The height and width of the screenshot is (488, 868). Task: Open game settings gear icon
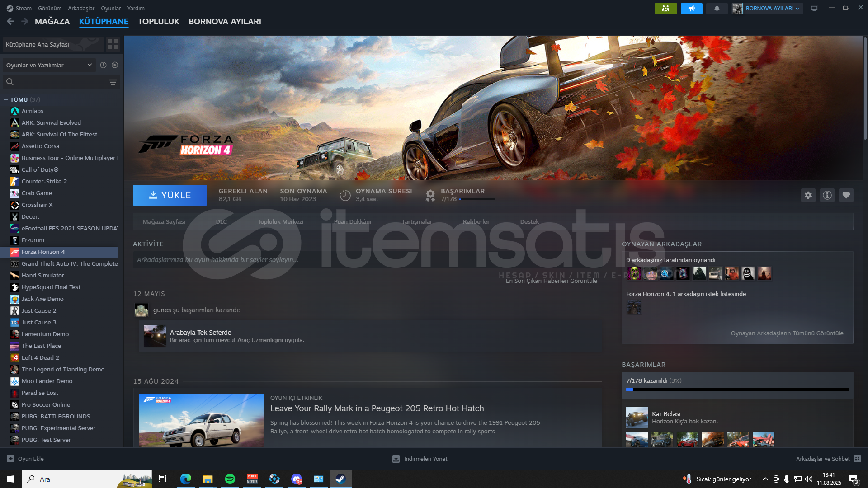[x=808, y=195]
